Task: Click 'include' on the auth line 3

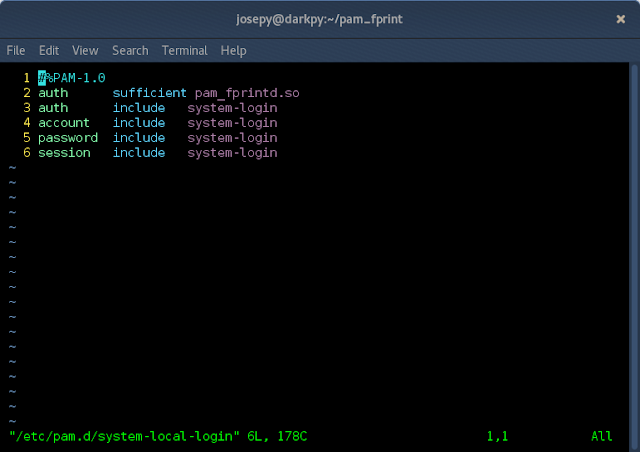Action: 139,108
